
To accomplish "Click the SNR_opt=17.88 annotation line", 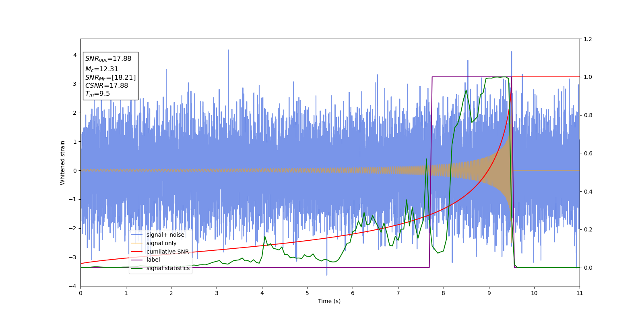I will point(108,59).
